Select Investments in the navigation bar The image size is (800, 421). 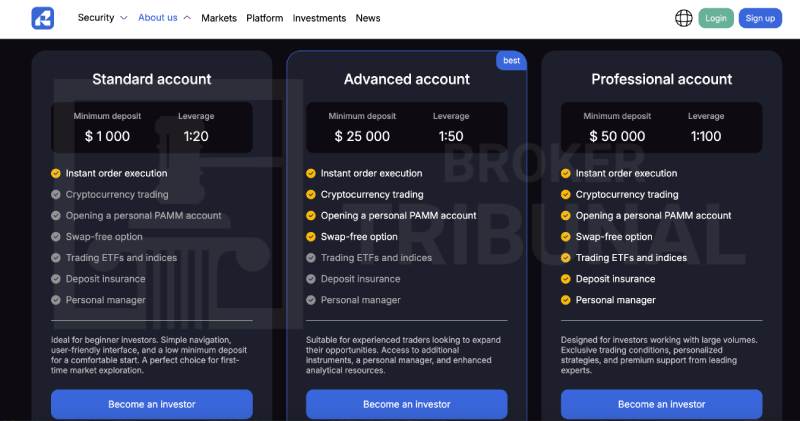[319, 18]
